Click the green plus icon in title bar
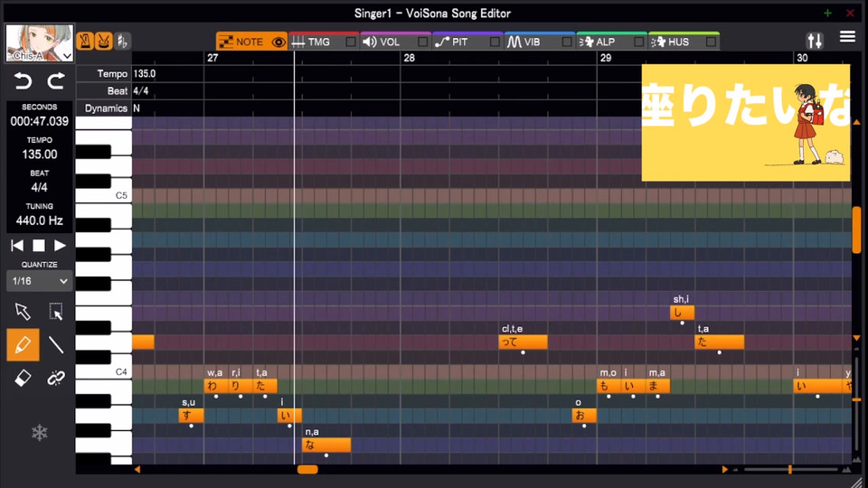 (x=827, y=13)
